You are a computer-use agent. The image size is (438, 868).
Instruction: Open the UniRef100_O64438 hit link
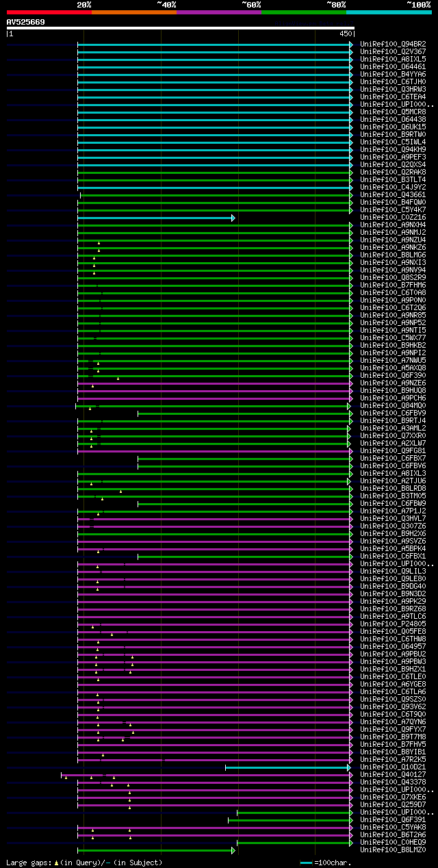(x=393, y=119)
